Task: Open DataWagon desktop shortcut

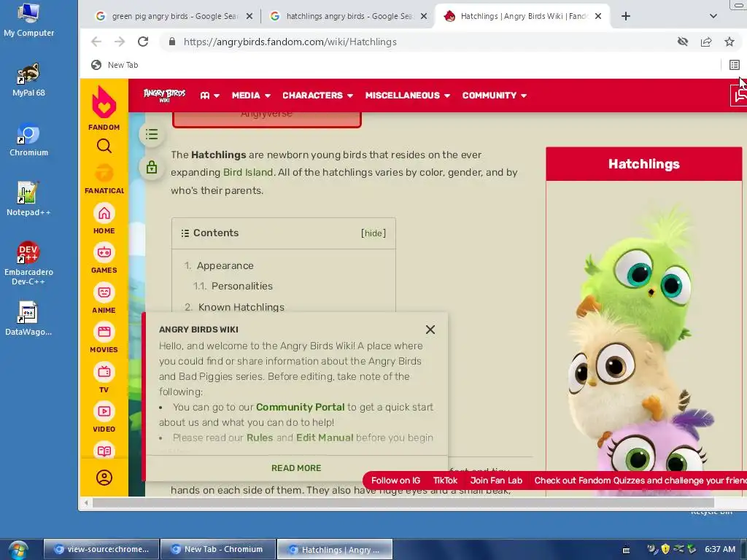Action: (x=28, y=318)
